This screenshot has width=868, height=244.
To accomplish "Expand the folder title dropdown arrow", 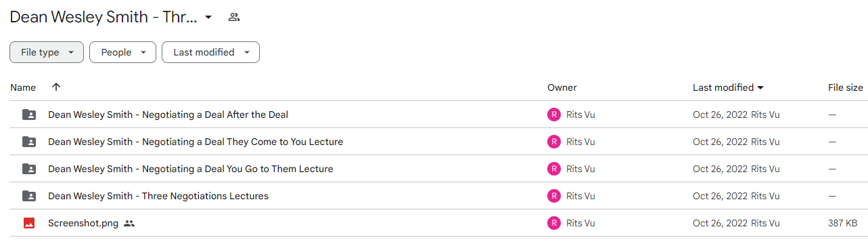I will (208, 17).
